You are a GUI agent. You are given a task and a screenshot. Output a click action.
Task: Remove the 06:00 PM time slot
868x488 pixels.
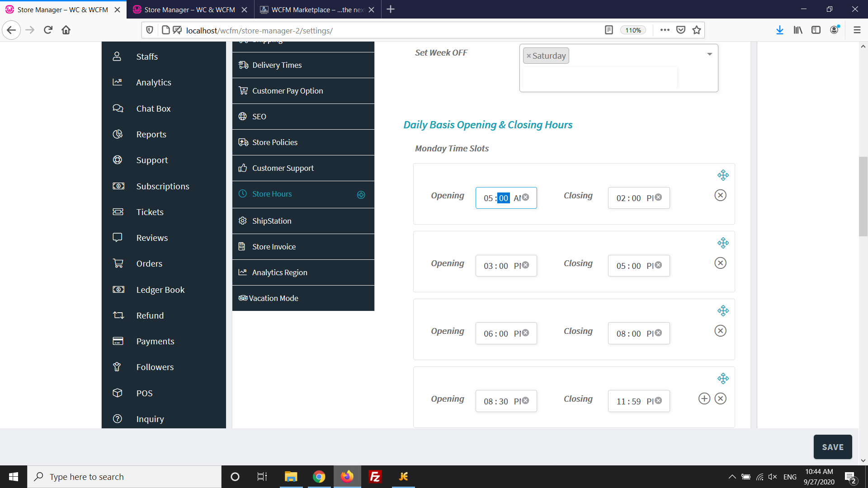tap(721, 331)
